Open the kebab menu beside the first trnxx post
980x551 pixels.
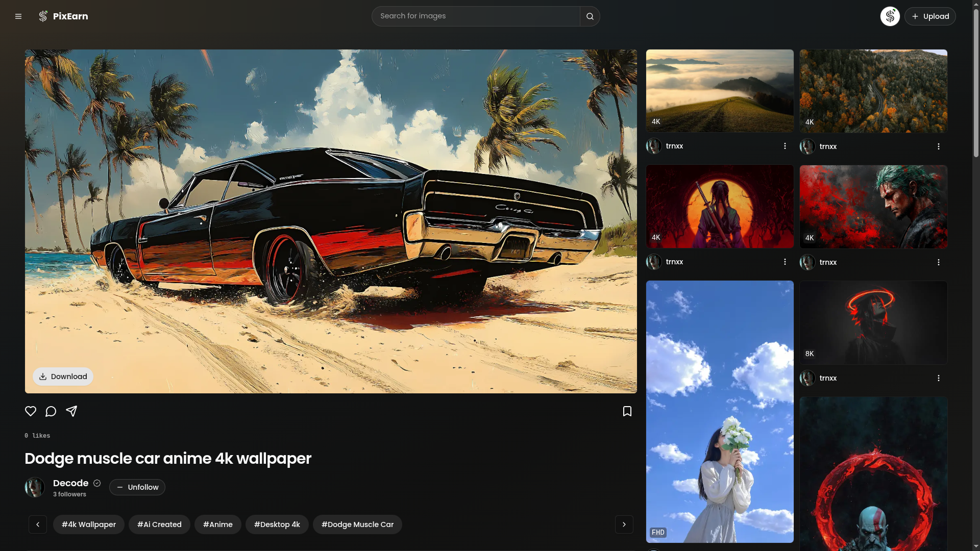(x=785, y=145)
